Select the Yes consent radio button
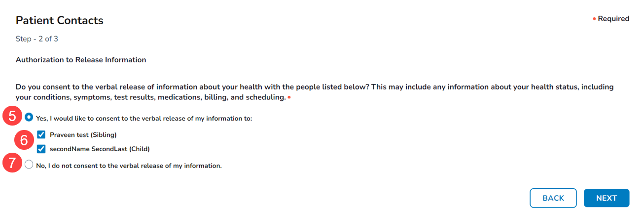This screenshot has height=214, width=644. pyautogui.click(x=29, y=118)
